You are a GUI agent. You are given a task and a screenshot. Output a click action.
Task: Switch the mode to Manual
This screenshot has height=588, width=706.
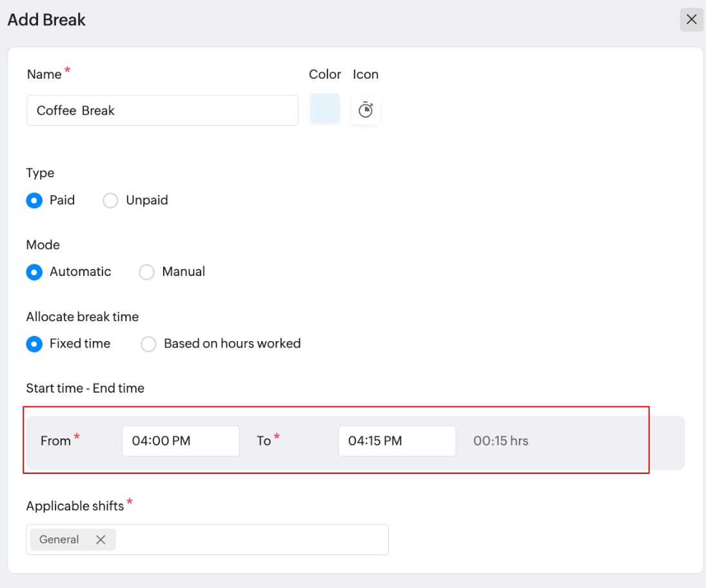pyautogui.click(x=147, y=272)
